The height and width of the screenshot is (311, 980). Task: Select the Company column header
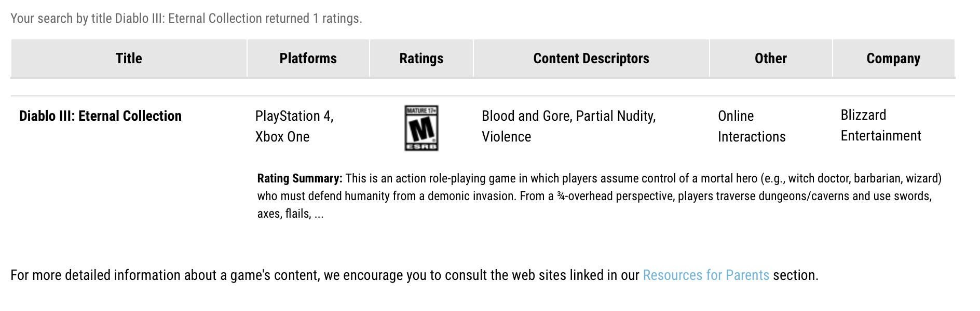pos(893,59)
